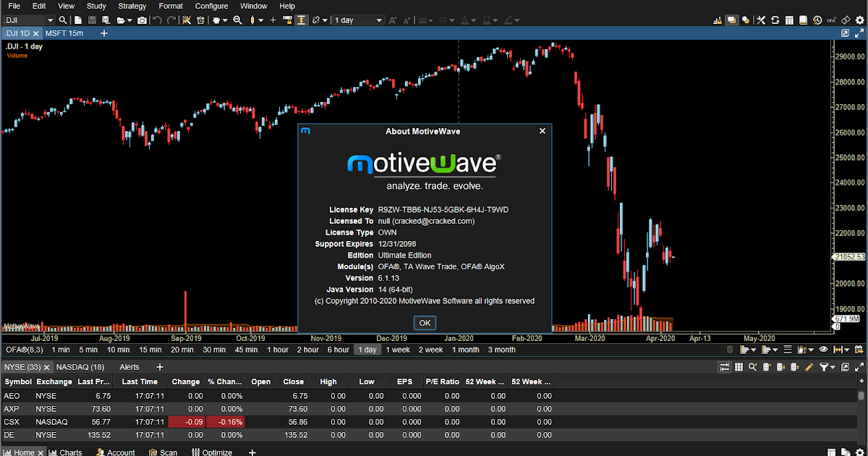Click the Save As disk icon

tap(106, 20)
